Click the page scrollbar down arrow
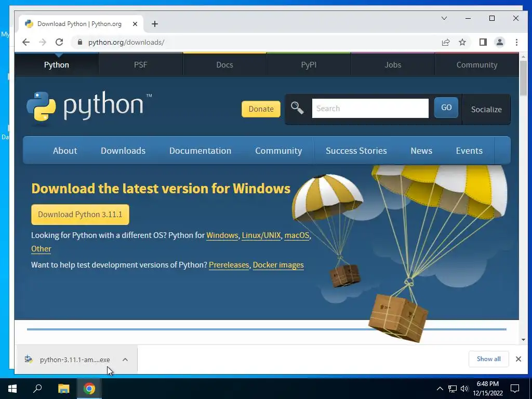The width and height of the screenshot is (532, 399). tap(523, 340)
